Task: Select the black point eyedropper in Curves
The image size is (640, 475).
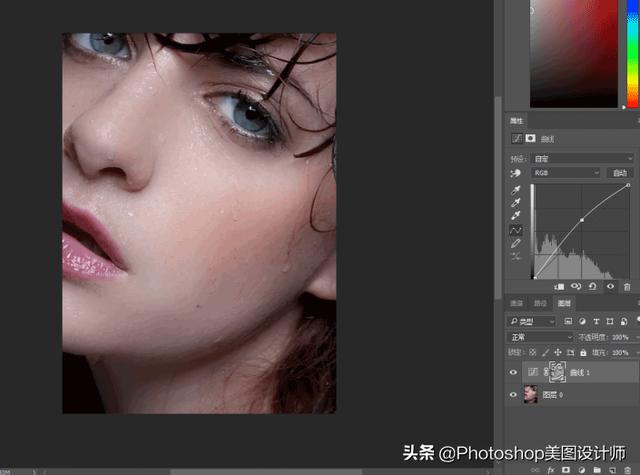Action: [516, 190]
